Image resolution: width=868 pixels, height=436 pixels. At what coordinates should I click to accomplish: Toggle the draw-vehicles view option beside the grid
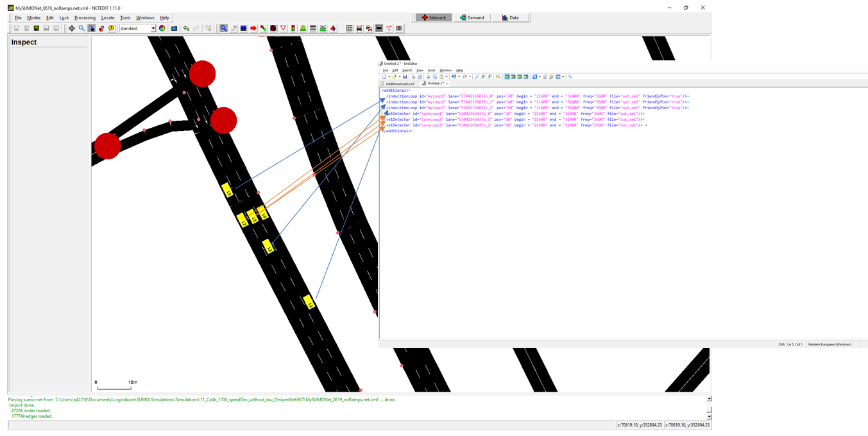point(359,28)
